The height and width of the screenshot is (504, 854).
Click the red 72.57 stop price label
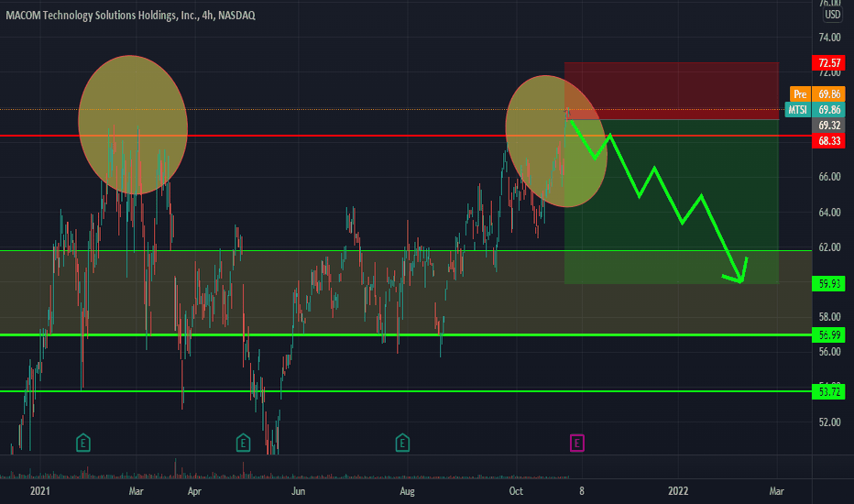point(828,62)
